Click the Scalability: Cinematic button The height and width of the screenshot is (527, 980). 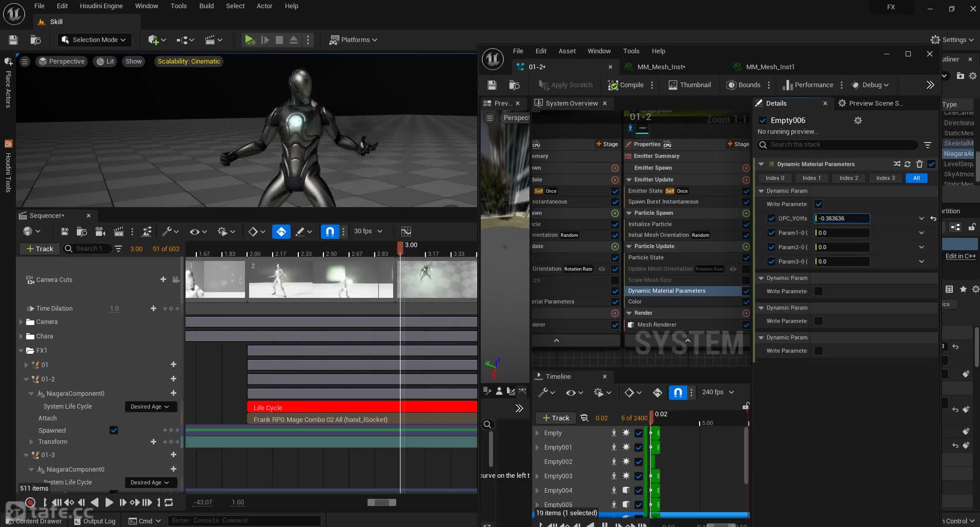coord(189,62)
